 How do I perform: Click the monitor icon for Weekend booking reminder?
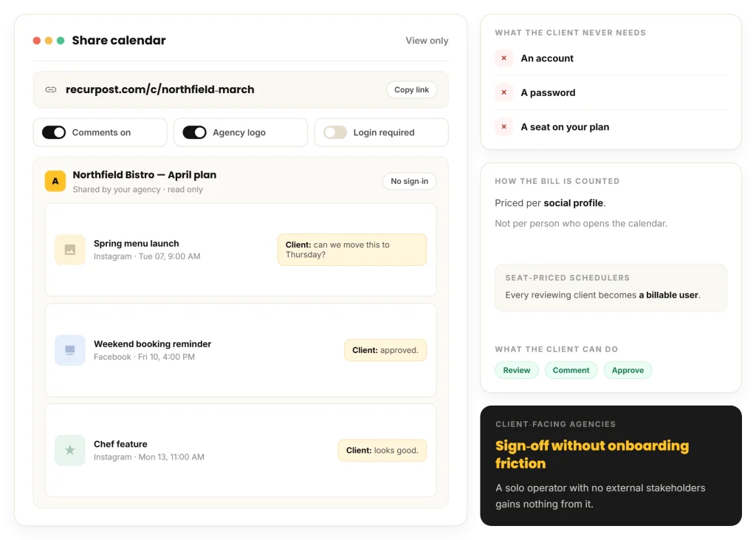(x=70, y=350)
